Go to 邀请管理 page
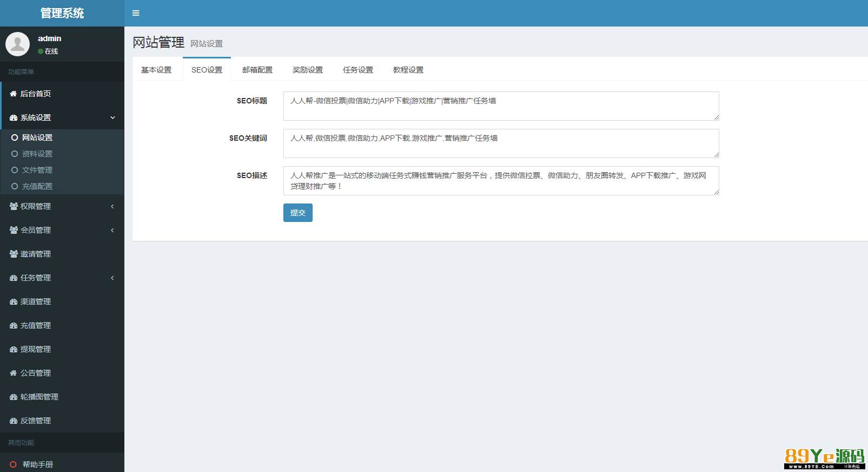The image size is (868, 472). click(62, 254)
